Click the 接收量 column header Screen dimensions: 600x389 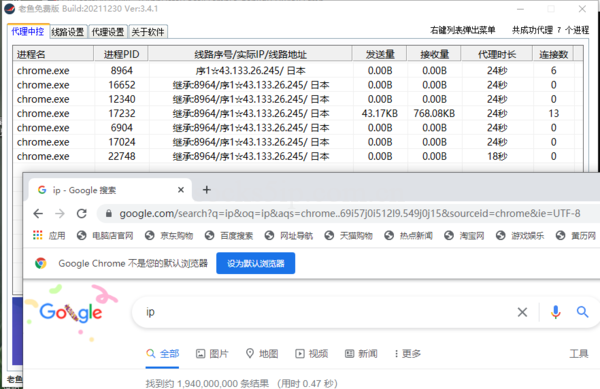pos(434,54)
